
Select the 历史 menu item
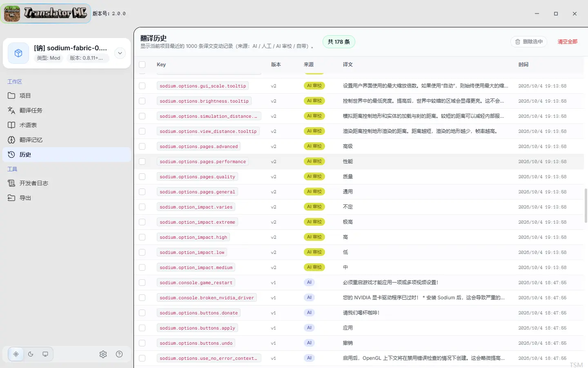(x=67, y=155)
